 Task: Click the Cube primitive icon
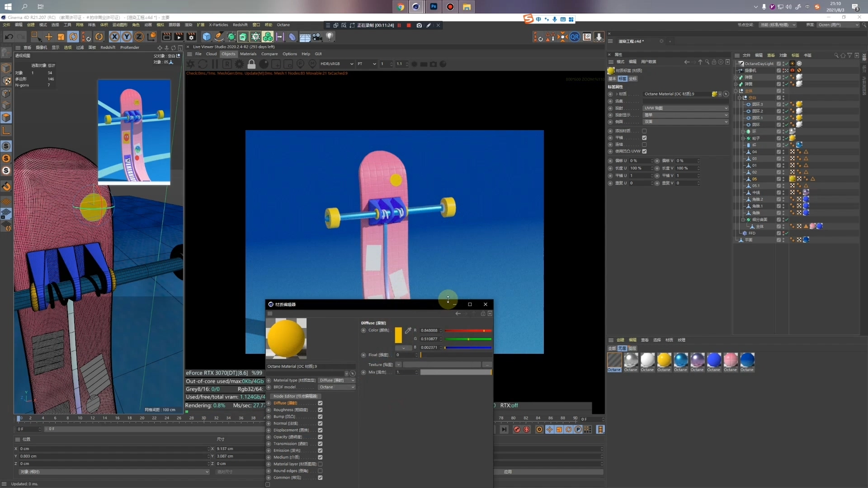tap(207, 37)
